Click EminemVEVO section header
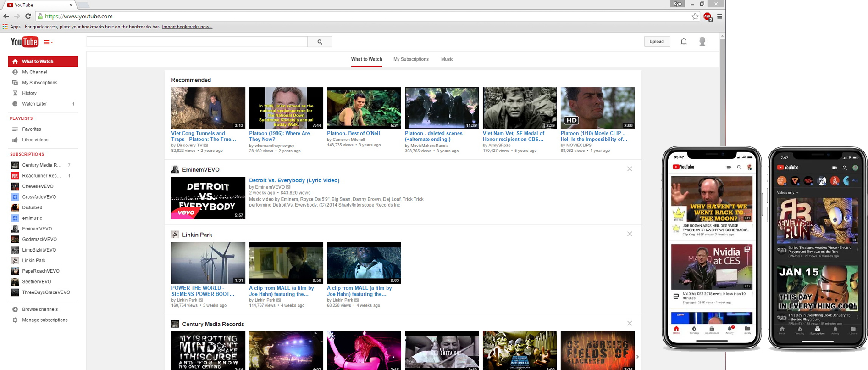 tap(201, 169)
